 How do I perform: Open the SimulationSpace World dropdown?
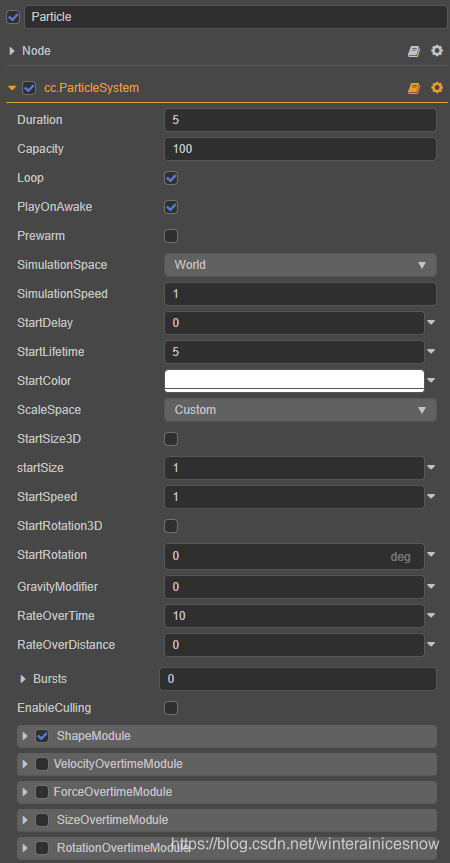(x=300, y=265)
